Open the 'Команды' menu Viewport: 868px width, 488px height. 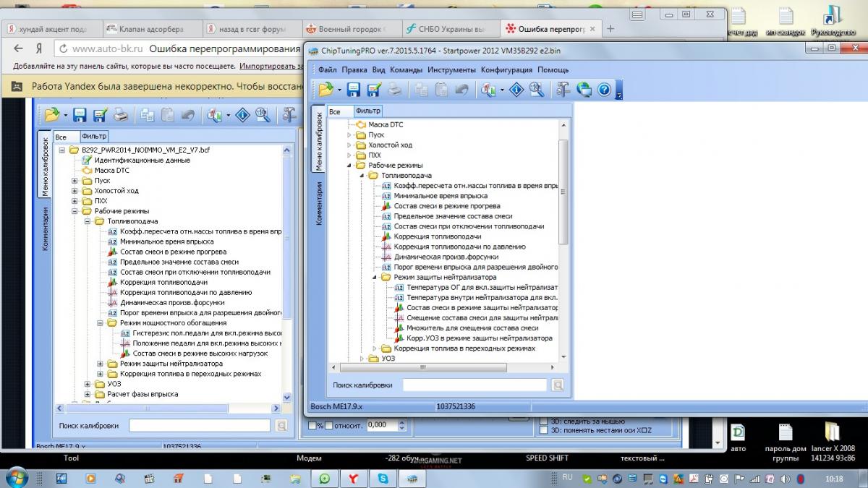pos(407,70)
